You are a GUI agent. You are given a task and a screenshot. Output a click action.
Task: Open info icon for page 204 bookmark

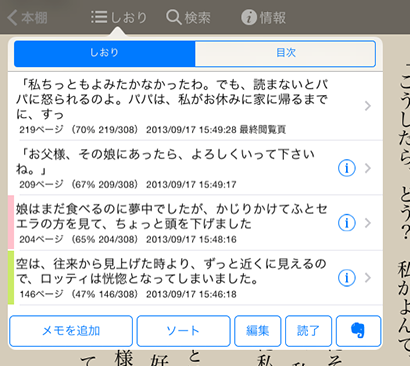click(x=347, y=223)
